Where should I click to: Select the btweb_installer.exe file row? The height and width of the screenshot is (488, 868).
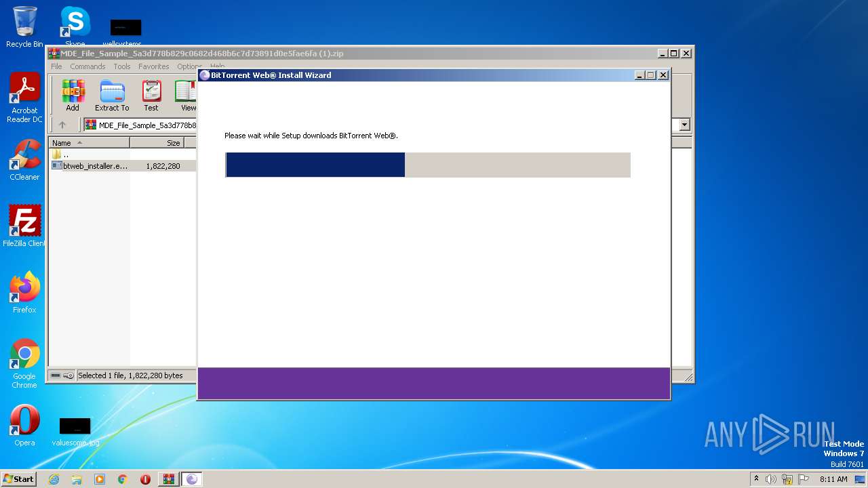click(123, 165)
